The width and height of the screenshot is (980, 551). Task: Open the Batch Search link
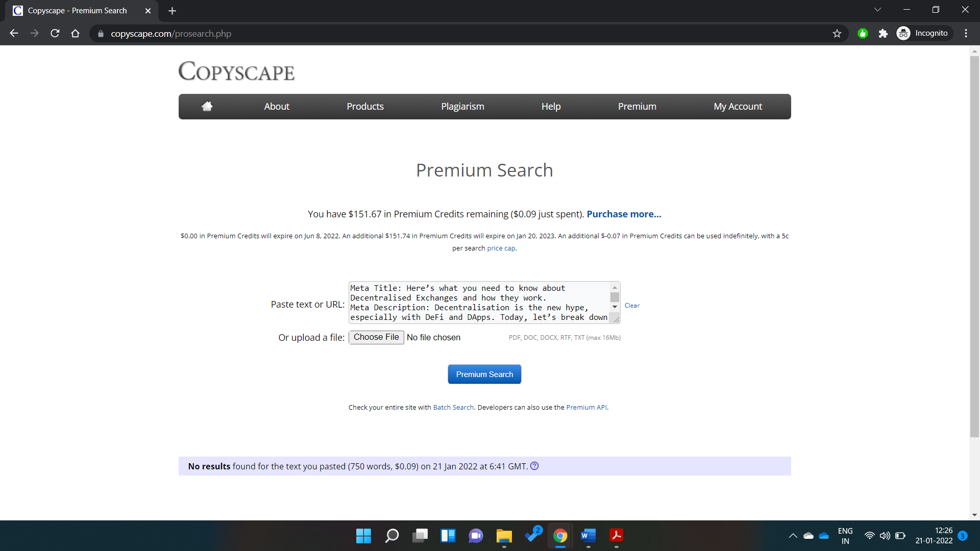tap(453, 407)
